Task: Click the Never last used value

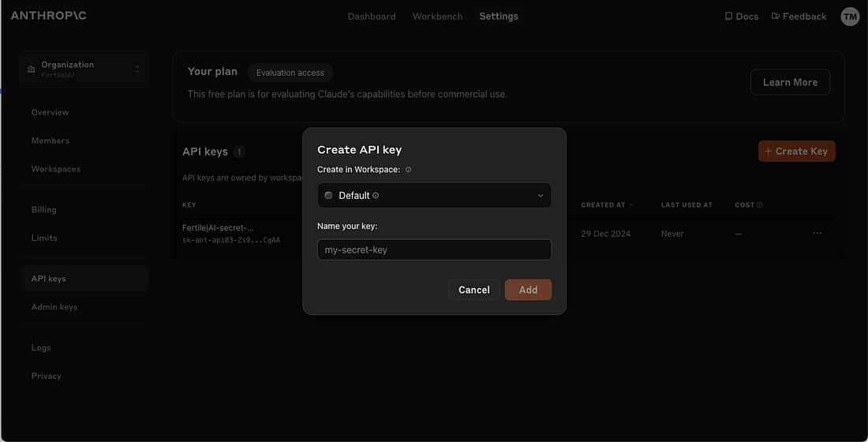Action: pyautogui.click(x=672, y=234)
